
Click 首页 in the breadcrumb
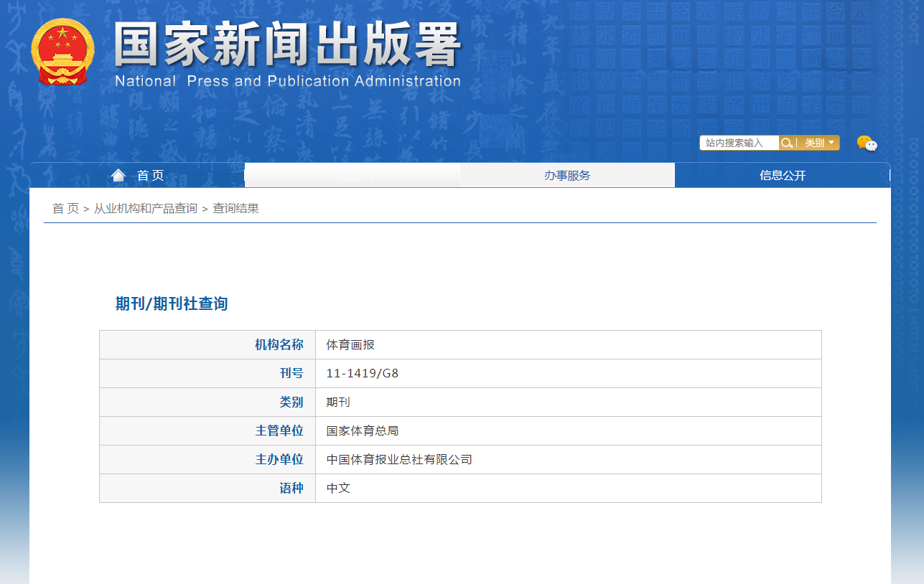click(x=65, y=209)
